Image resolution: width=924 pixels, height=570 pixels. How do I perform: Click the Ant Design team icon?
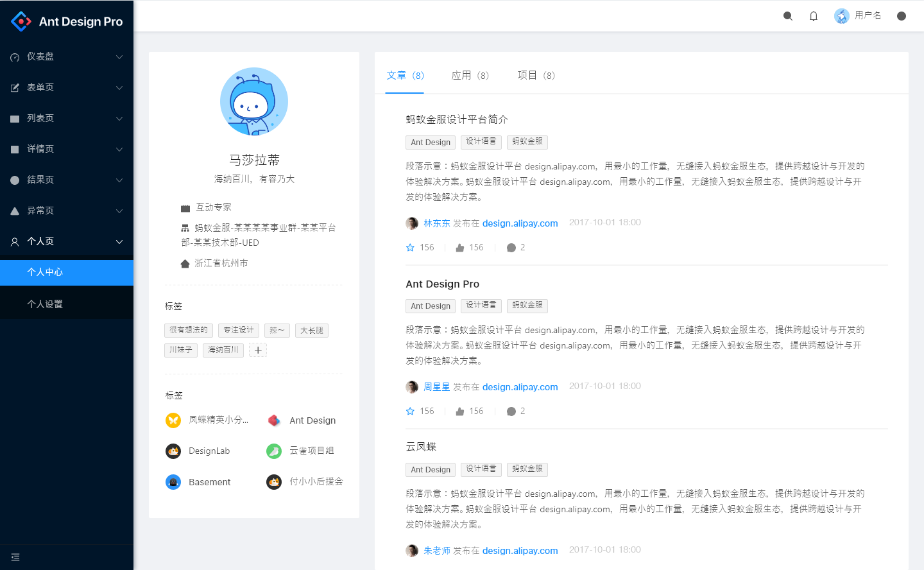[274, 420]
